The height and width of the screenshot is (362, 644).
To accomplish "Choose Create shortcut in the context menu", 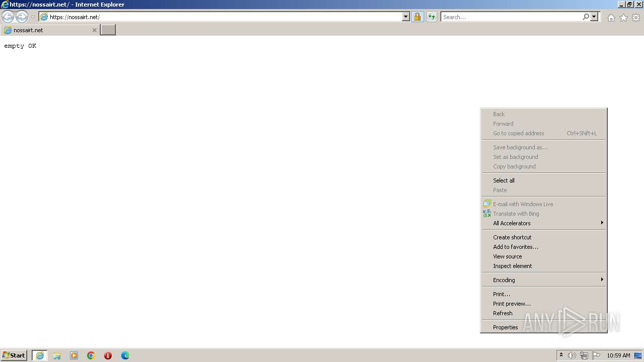I will click(544, 237).
